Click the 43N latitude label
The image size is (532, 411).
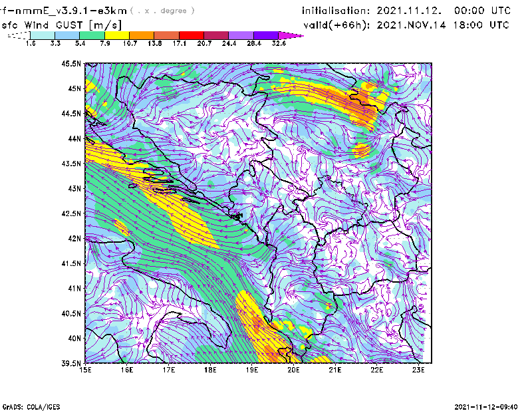point(74,188)
